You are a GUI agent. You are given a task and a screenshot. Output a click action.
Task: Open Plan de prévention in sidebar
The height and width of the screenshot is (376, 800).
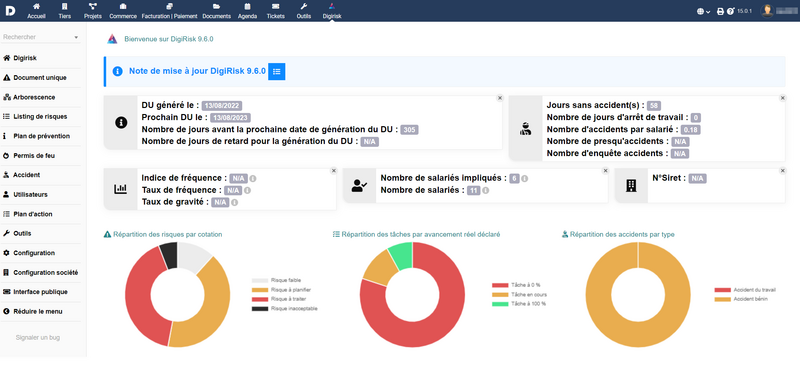[x=37, y=136]
